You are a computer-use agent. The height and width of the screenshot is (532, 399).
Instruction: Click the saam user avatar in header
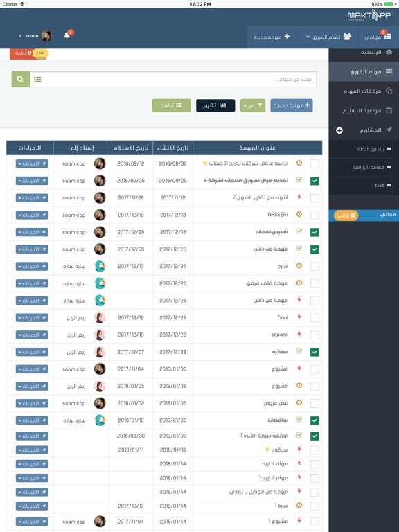tap(46, 35)
